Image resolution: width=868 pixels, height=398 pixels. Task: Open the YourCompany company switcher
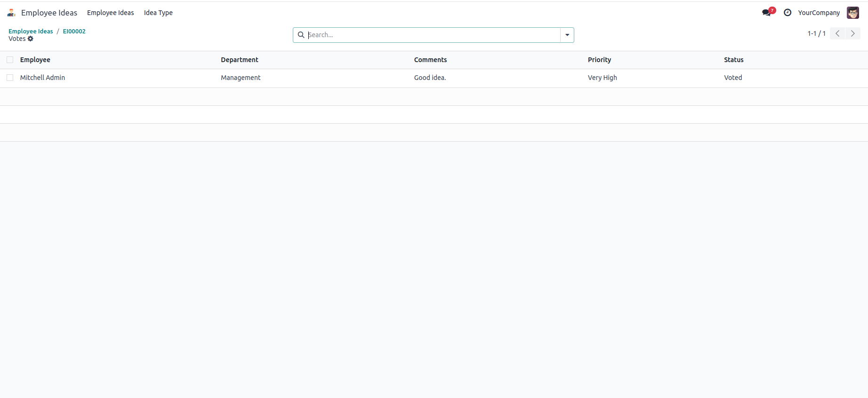tap(819, 13)
